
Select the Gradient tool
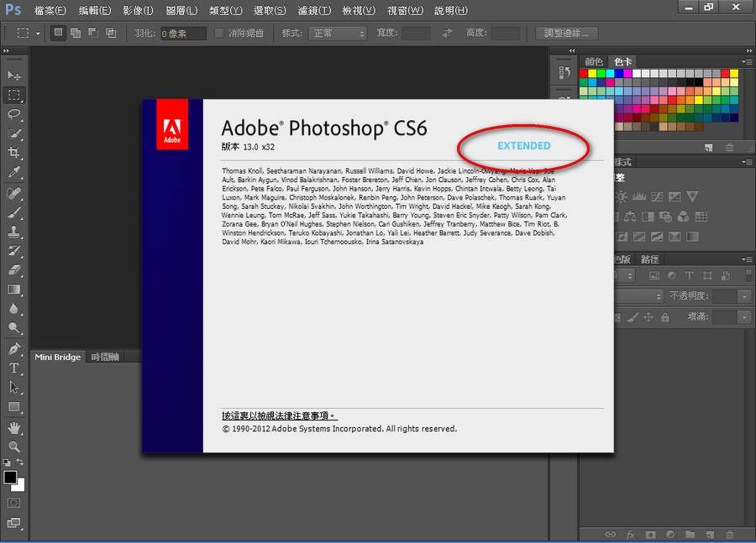(x=14, y=289)
